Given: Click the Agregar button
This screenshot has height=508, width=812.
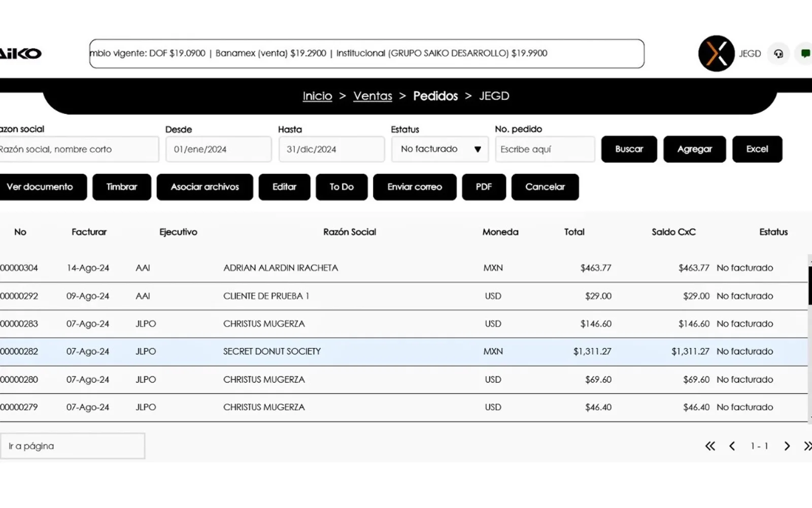Looking at the screenshot, I should pyautogui.click(x=694, y=149).
